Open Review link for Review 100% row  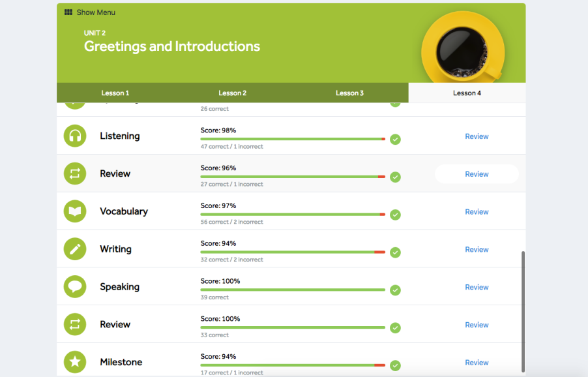tap(477, 325)
